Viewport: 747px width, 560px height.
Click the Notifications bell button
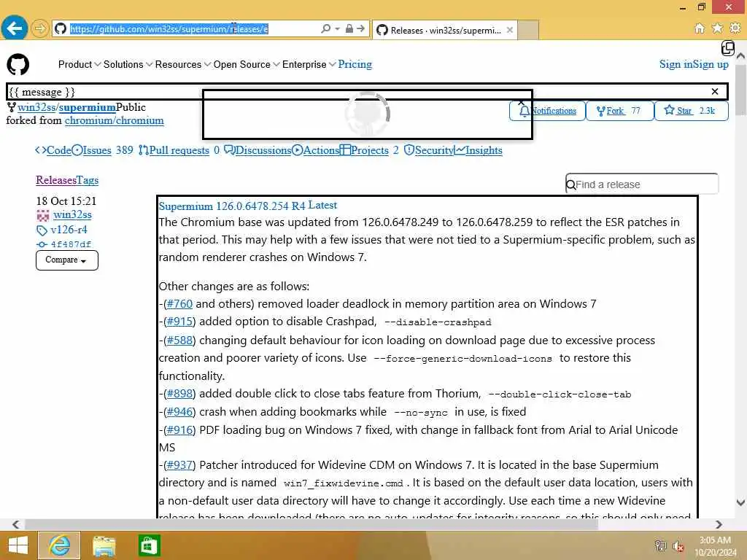tap(547, 111)
